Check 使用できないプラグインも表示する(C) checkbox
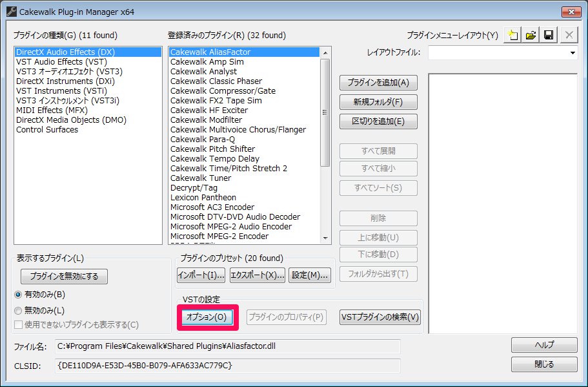Screen dimensions: 588x387 coord(18,325)
